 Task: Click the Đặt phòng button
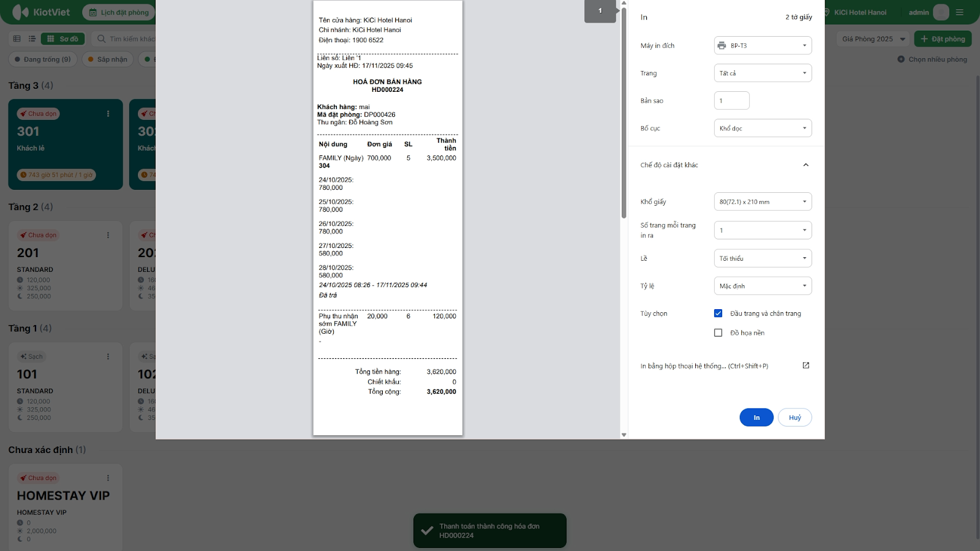[x=943, y=39]
